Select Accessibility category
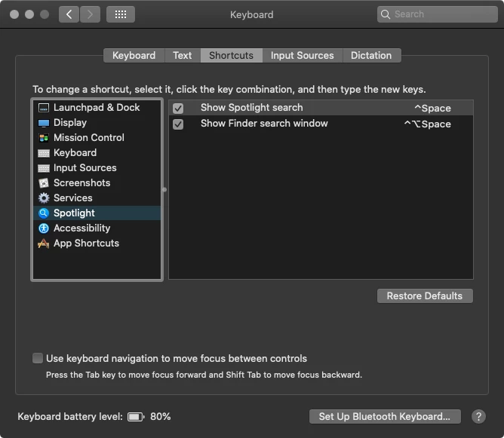 (x=97, y=228)
